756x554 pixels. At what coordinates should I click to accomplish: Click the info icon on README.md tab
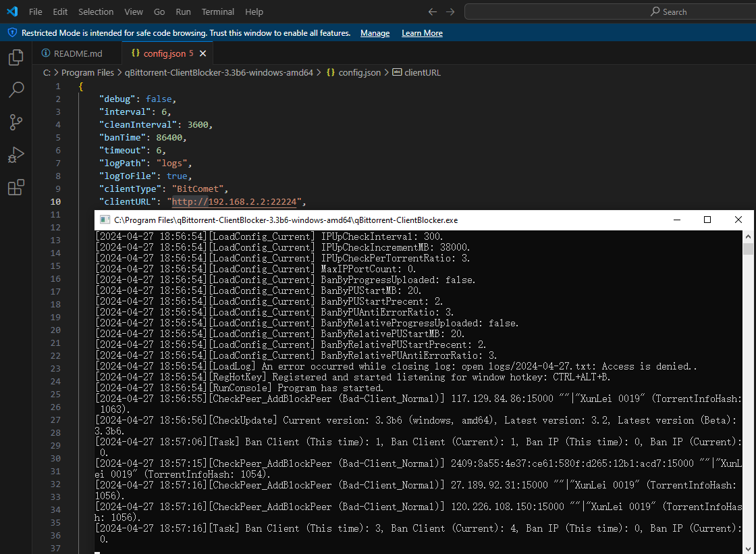click(x=46, y=53)
